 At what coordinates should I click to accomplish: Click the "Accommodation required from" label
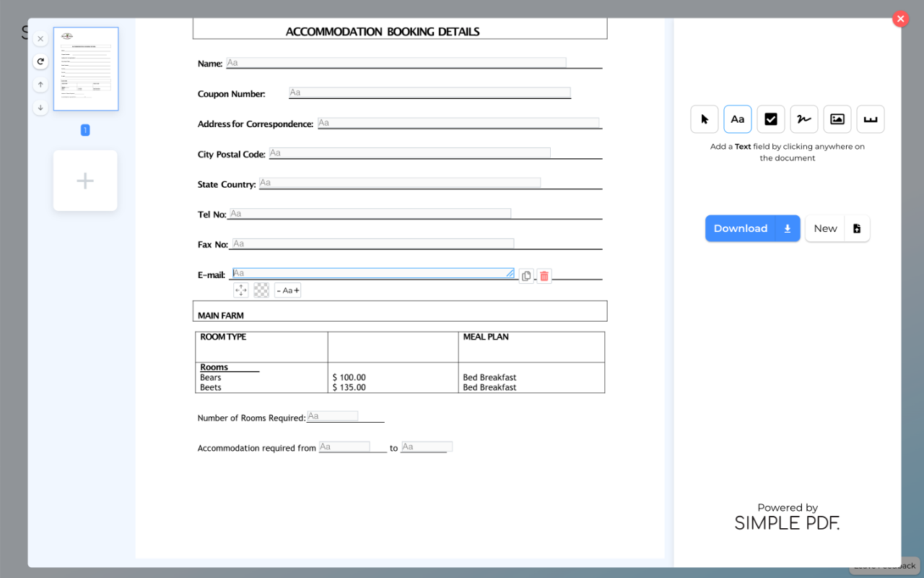(257, 448)
